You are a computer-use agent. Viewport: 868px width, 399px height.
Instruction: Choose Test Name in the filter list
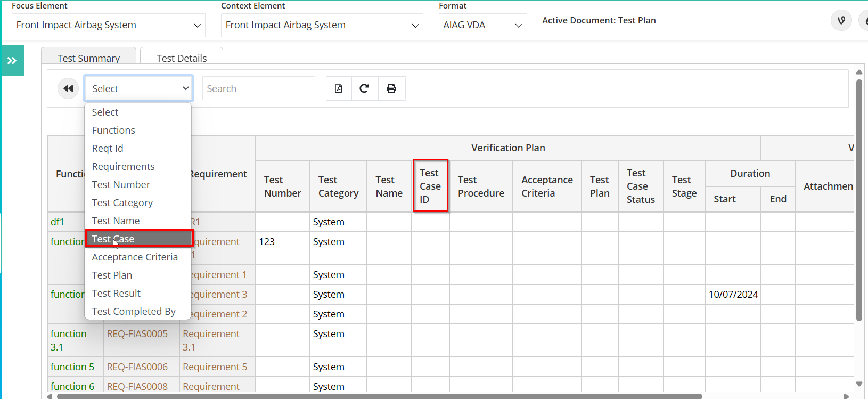tap(138, 221)
